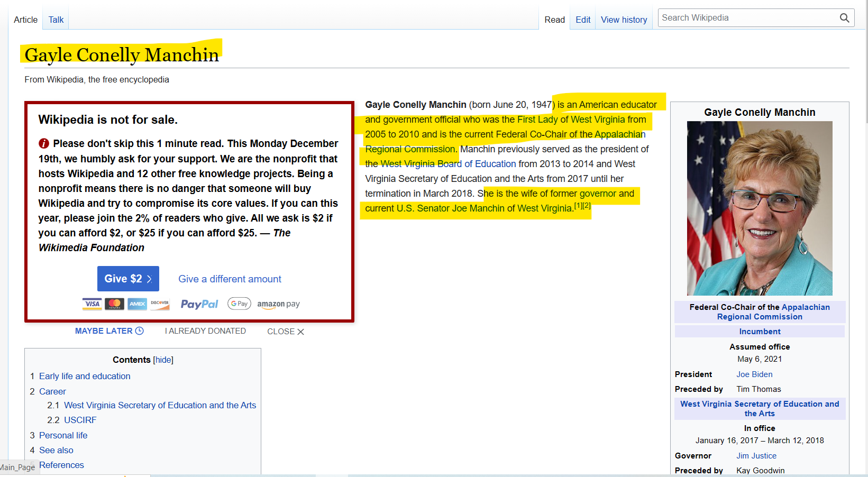Screen dimensions: 868x477
Task: Click Give a different amount link
Action: (x=230, y=279)
